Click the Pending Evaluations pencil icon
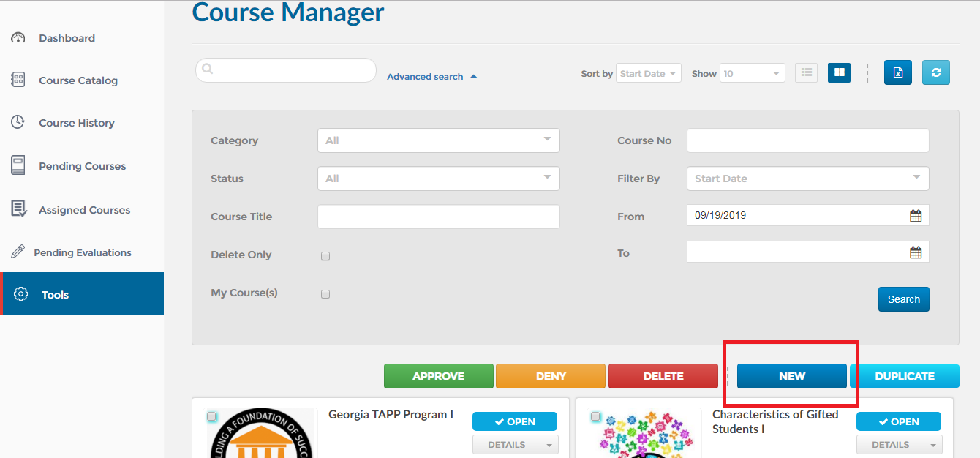This screenshot has height=458, width=980. (18, 252)
